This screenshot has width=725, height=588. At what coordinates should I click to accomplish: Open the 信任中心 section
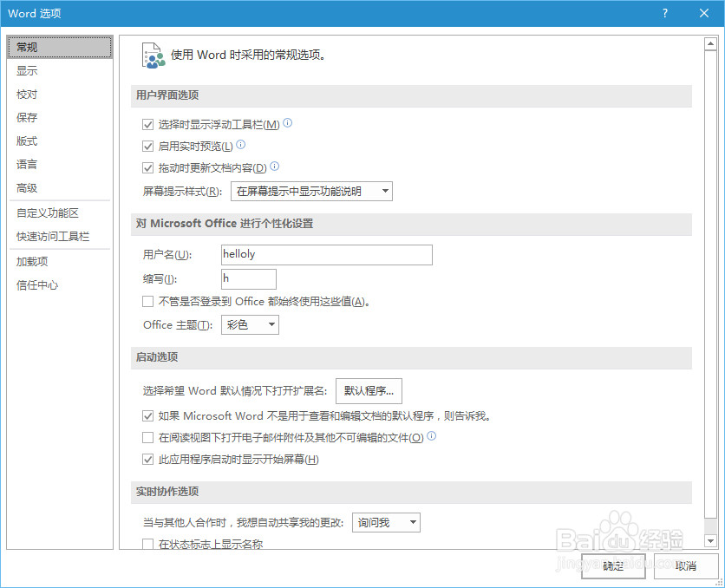click(38, 284)
